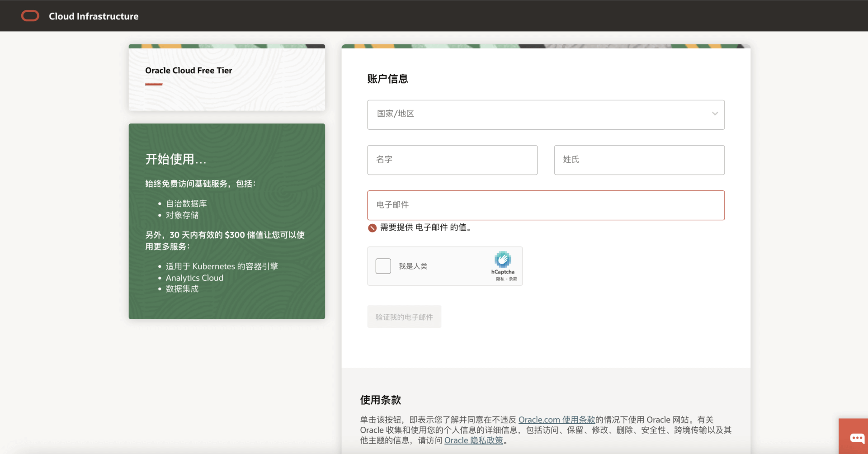Click the 需要提供 电子邮件 的值 error message

click(x=427, y=227)
